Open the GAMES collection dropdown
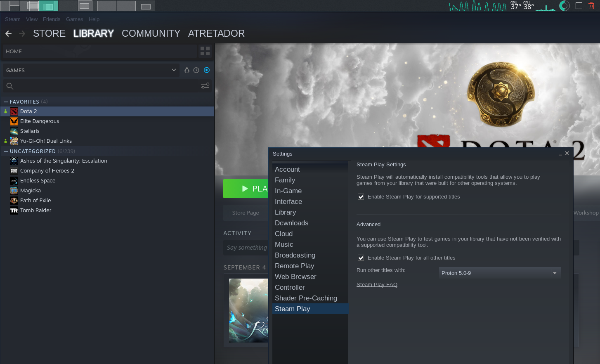The height and width of the screenshot is (364, 600). pos(92,70)
